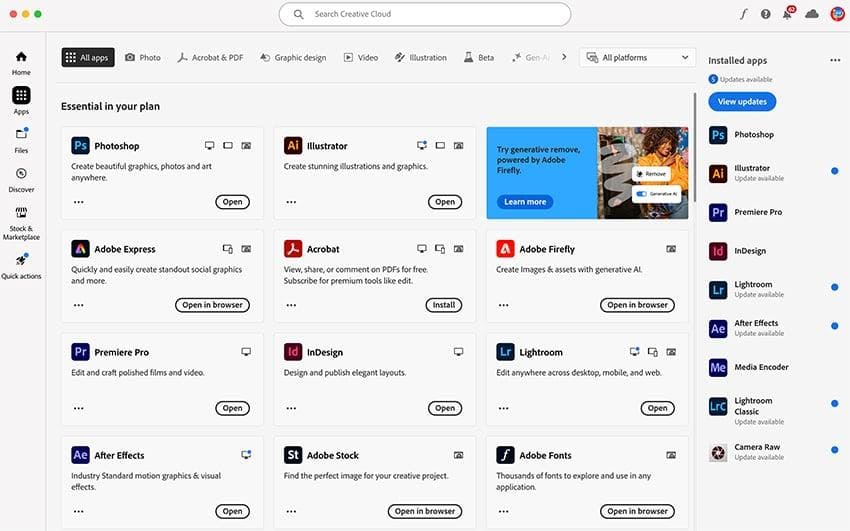Switch to the Acrobat & PDF tab

click(210, 57)
